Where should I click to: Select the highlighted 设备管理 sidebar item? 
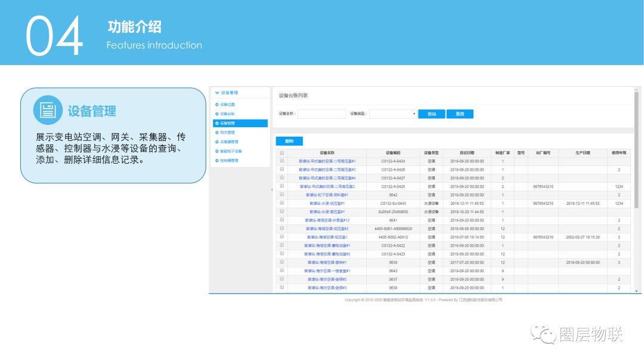point(240,124)
